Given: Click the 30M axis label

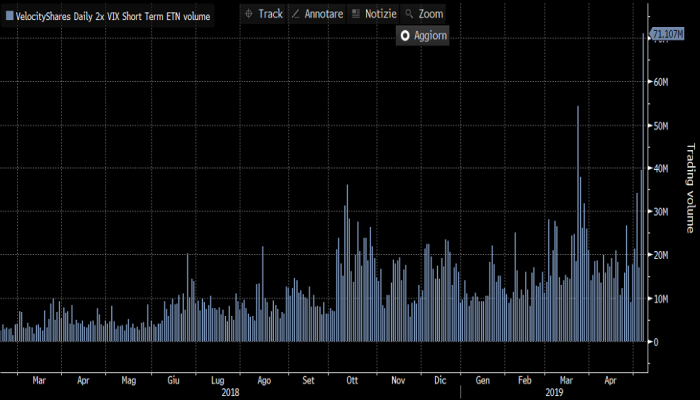Looking at the screenshot, I should [660, 212].
